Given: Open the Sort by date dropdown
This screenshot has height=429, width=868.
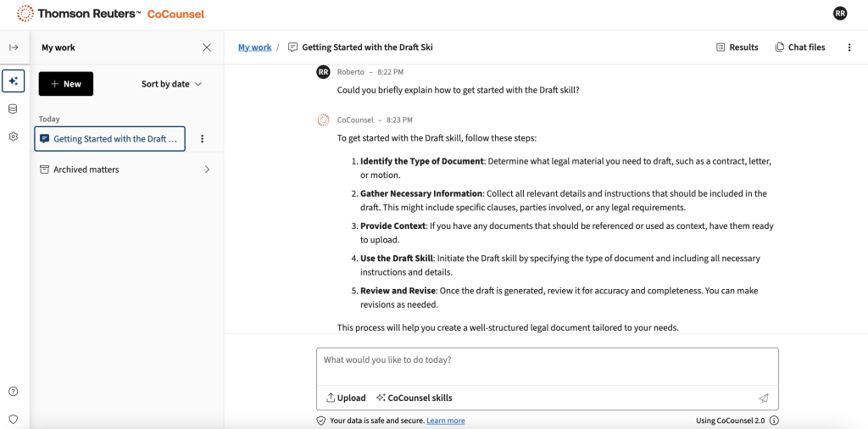Looking at the screenshot, I should [172, 84].
